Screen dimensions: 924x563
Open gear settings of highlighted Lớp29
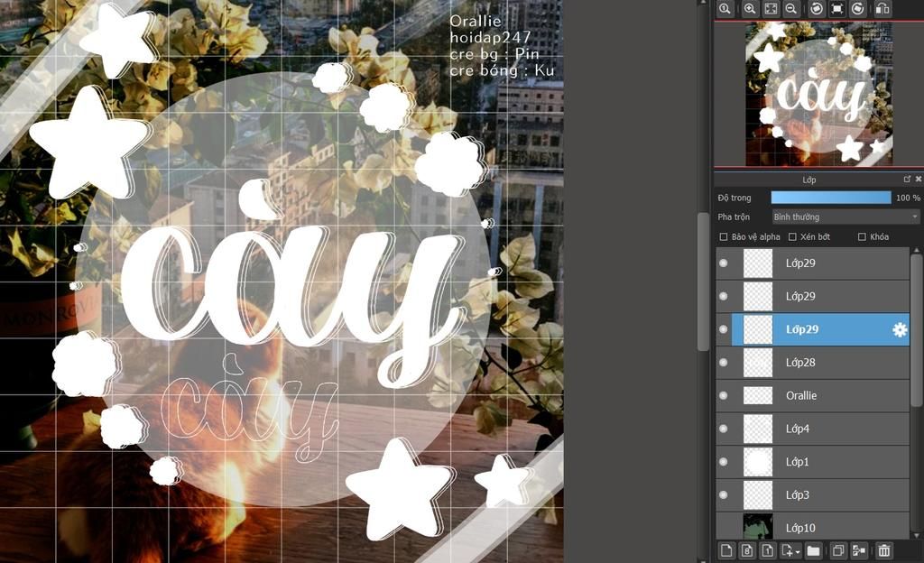(900, 330)
